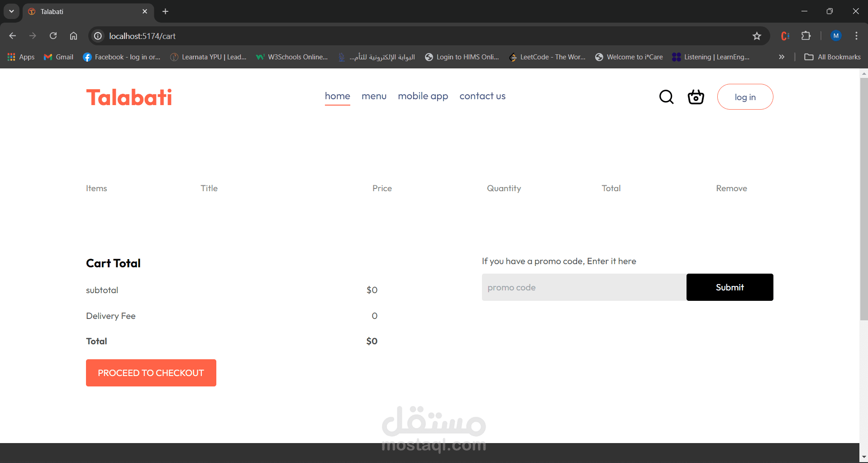Open W3Schools Online bookmark
The width and height of the screenshot is (868, 463).
[292, 57]
